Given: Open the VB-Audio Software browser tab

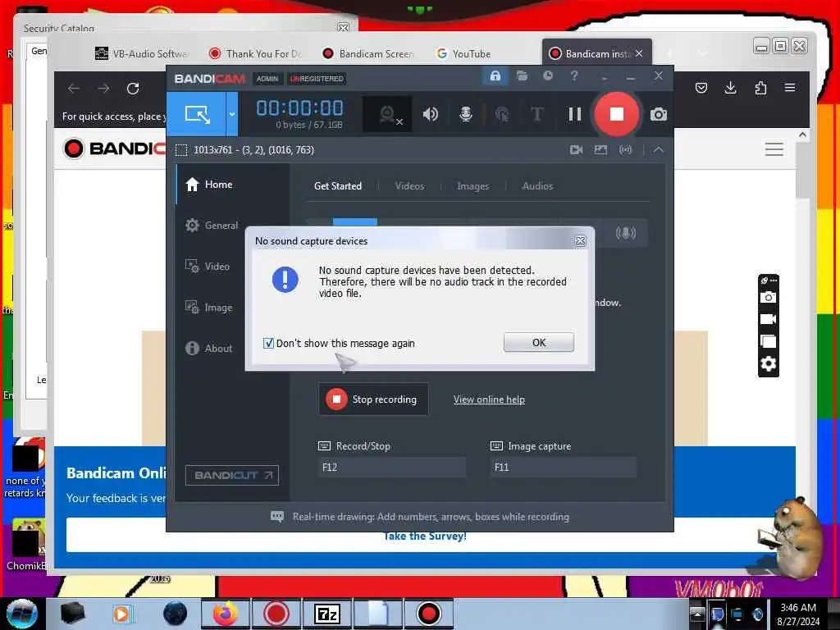Looking at the screenshot, I should tap(141, 53).
